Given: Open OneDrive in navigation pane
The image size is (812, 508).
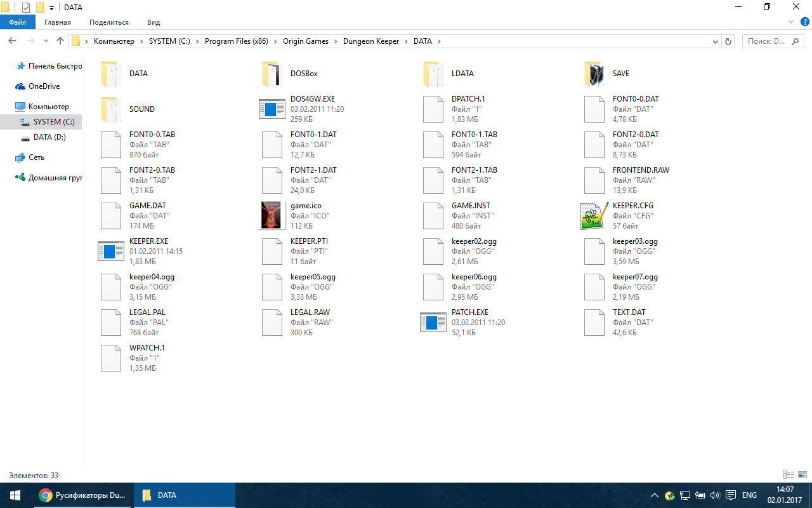Looking at the screenshot, I should [x=37, y=86].
